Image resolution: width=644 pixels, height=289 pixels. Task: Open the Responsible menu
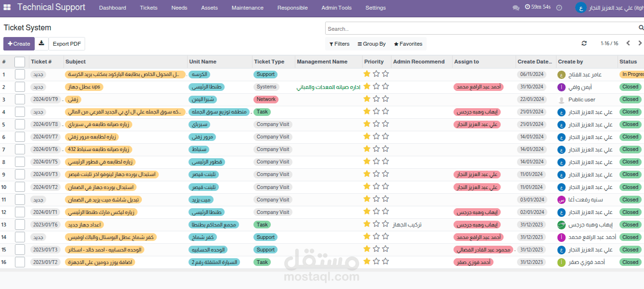(x=292, y=8)
